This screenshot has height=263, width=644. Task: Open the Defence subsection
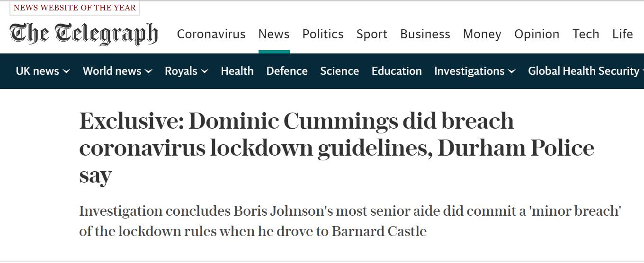click(287, 71)
